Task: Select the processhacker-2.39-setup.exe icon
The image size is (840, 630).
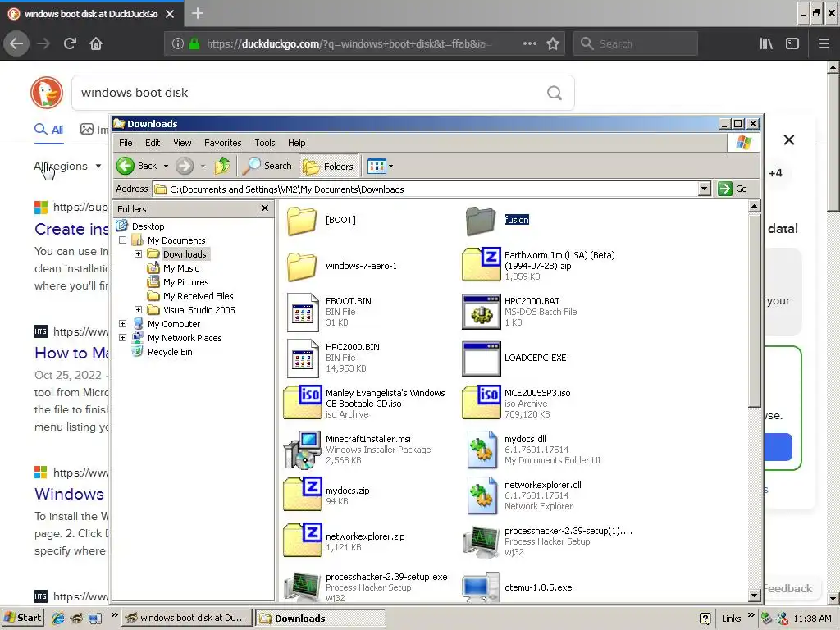Action: (x=303, y=586)
